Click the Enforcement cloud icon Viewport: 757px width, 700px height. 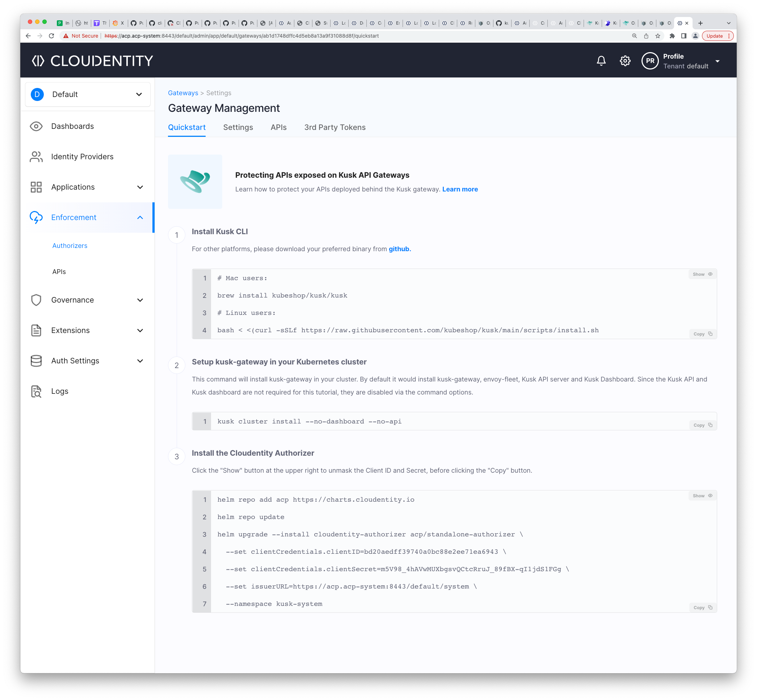pyautogui.click(x=36, y=218)
